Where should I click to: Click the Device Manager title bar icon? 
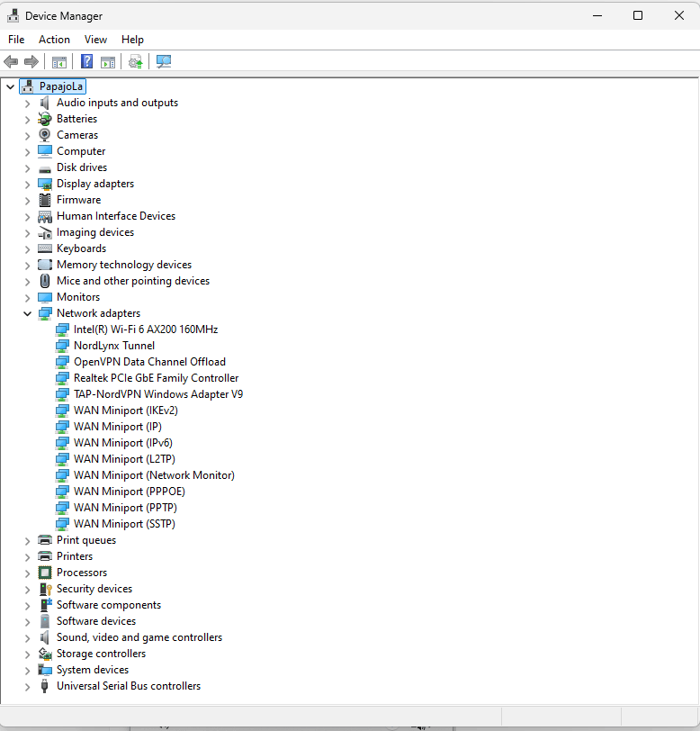pyautogui.click(x=13, y=16)
